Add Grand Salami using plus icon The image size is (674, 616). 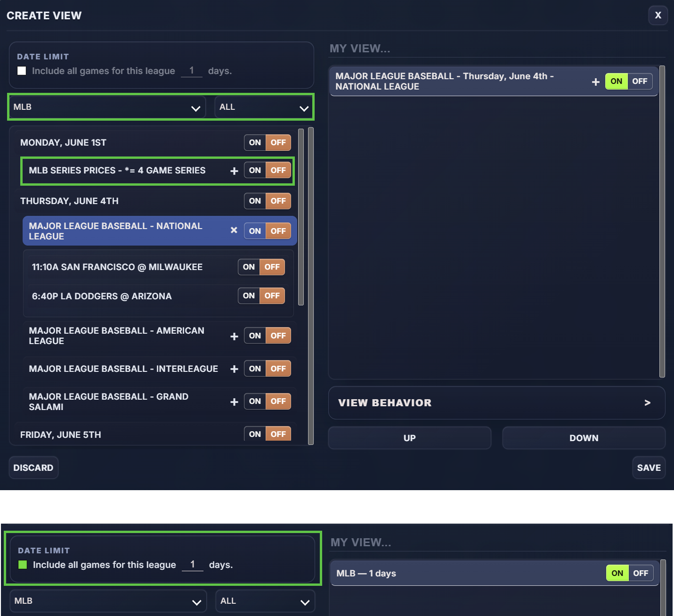(x=234, y=402)
